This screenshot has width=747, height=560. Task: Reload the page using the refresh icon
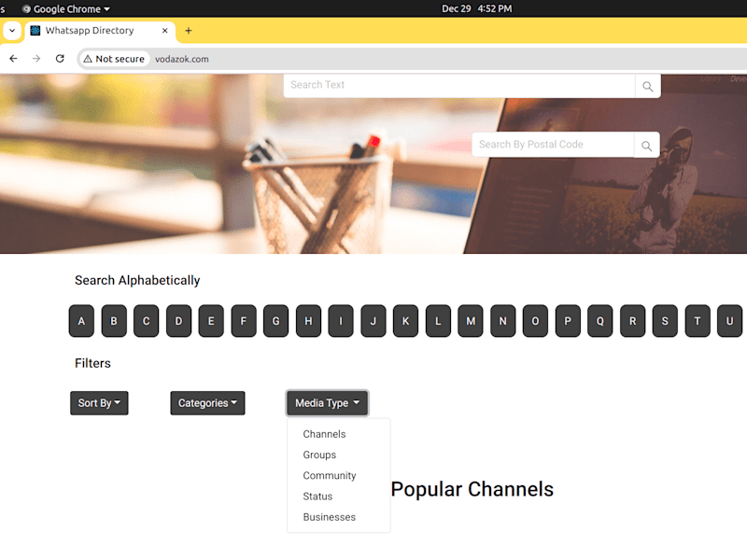tap(60, 59)
